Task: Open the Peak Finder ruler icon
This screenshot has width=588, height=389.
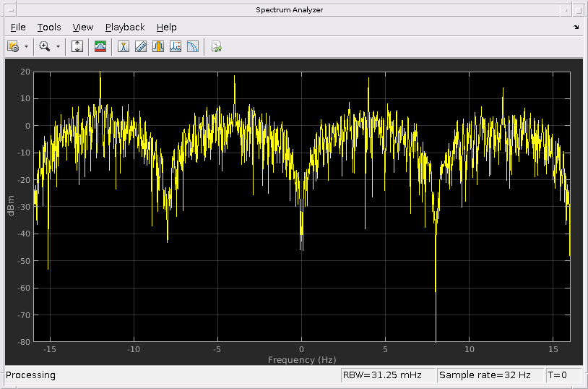Action: (141, 46)
